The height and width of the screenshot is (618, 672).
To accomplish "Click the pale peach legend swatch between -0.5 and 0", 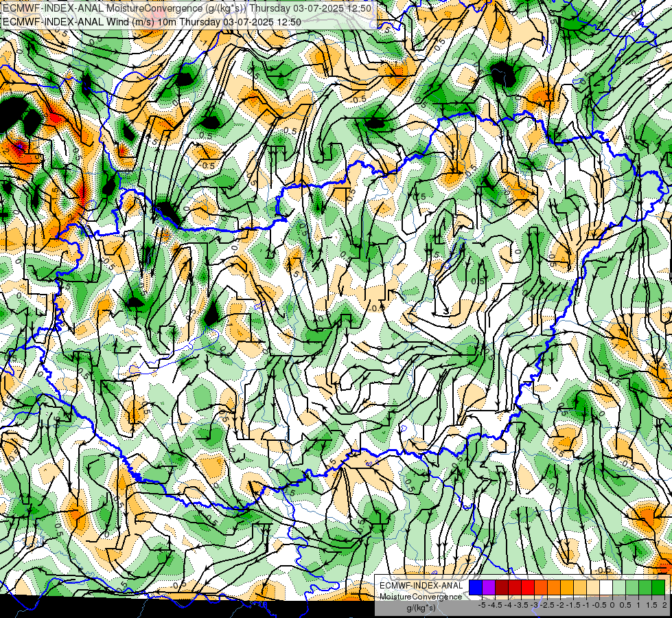I will click(593, 587).
